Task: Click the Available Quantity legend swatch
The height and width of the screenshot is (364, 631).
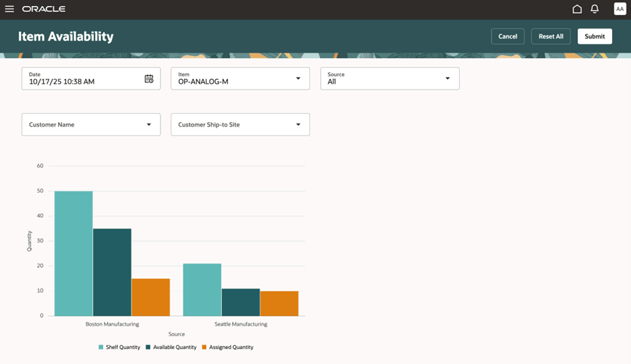Action: (x=148, y=347)
